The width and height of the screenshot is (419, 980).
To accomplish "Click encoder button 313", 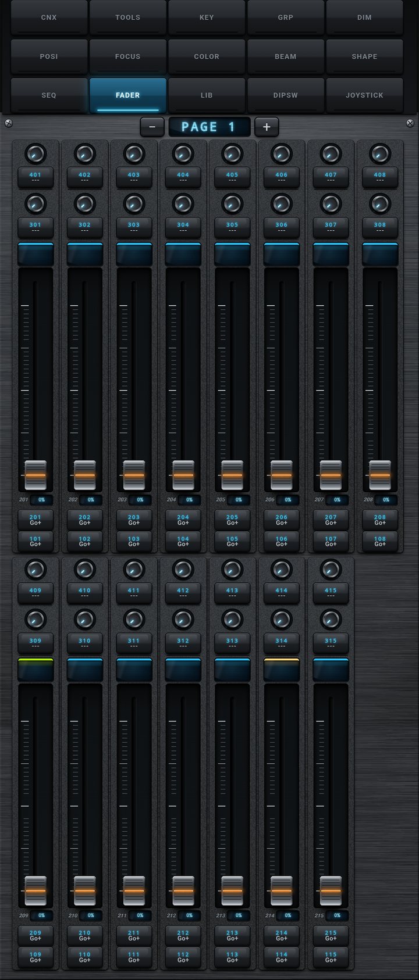I will 232,643.
